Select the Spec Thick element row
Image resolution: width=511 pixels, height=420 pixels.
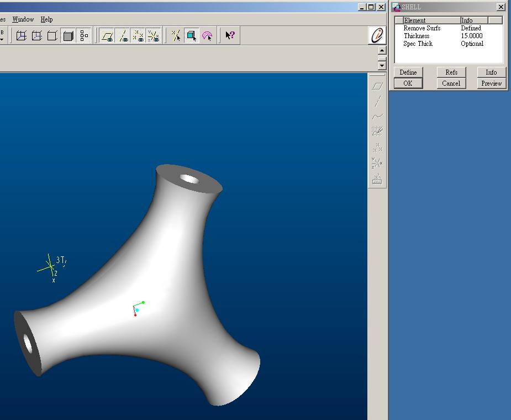click(449, 44)
